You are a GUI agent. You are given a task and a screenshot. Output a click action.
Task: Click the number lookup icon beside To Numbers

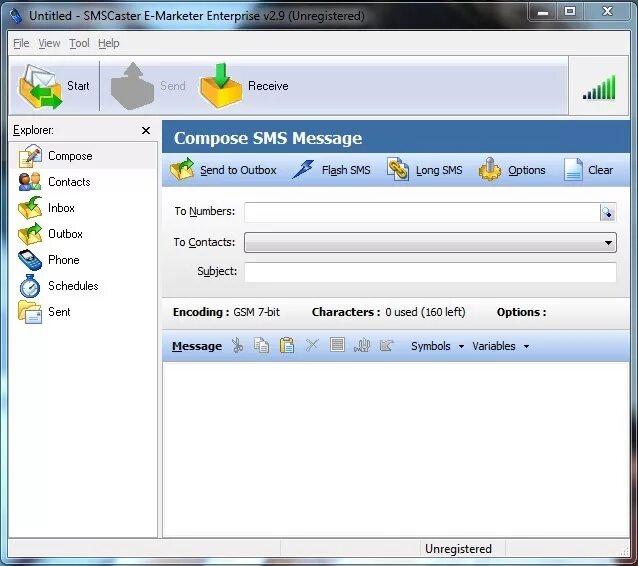tap(607, 212)
